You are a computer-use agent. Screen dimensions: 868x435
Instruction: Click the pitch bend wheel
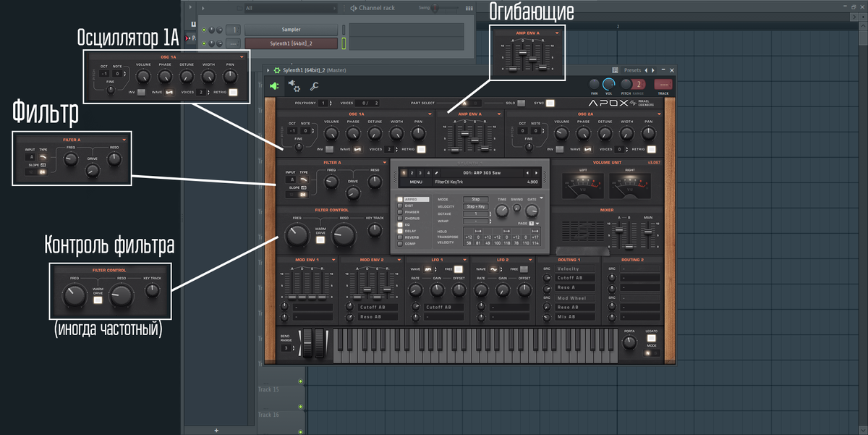307,342
